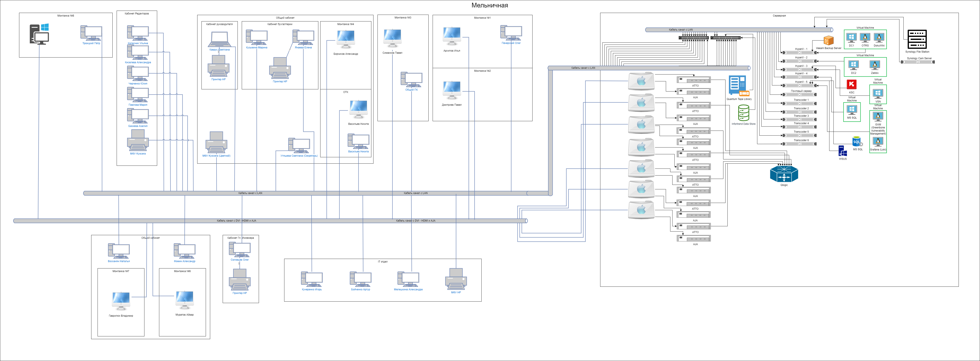Click the Grafana (Loki) machine icon
Screen dimensions: 980x361
coord(878,142)
